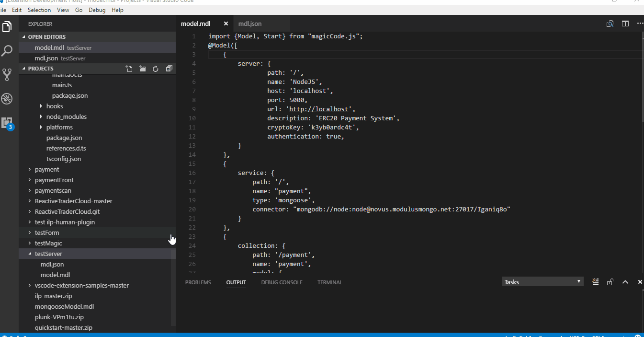Expand the testForm folder
Viewport: 644px width, 337px height.
[97, 232]
